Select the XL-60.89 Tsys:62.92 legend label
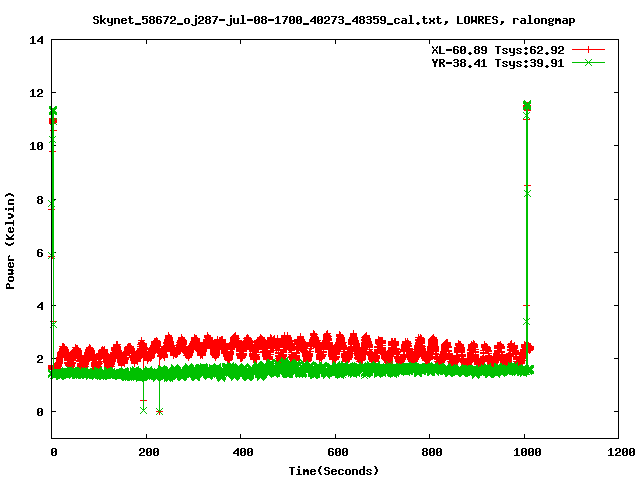The image size is (640, 480). point(498,50)
